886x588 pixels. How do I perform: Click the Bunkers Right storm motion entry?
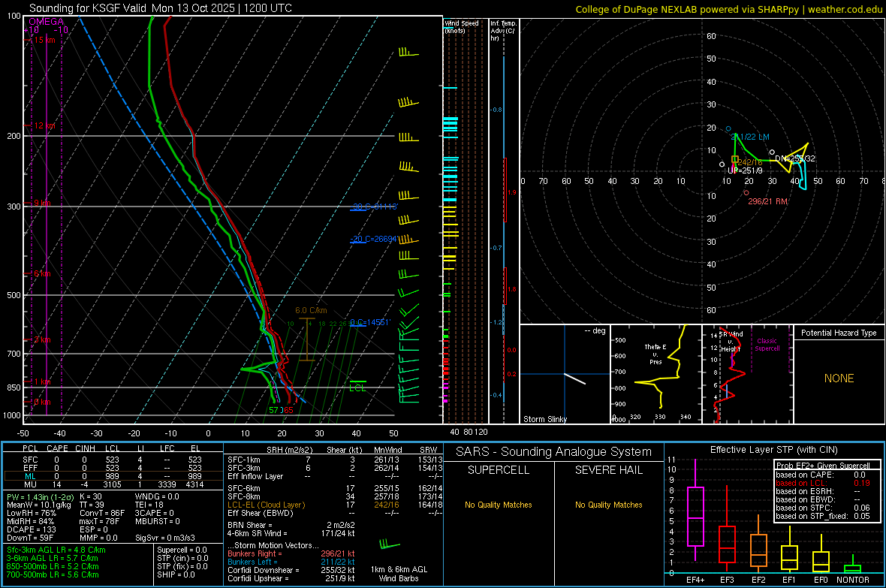coord(291,553)
